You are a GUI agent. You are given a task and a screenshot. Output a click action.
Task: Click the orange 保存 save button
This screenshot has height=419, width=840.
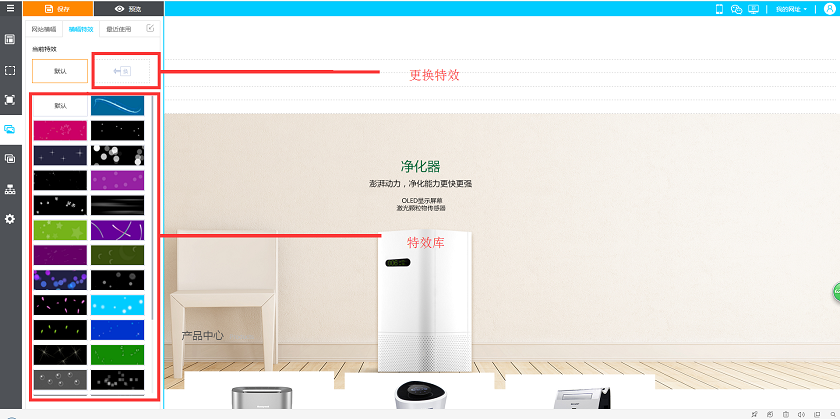(58, 9)
